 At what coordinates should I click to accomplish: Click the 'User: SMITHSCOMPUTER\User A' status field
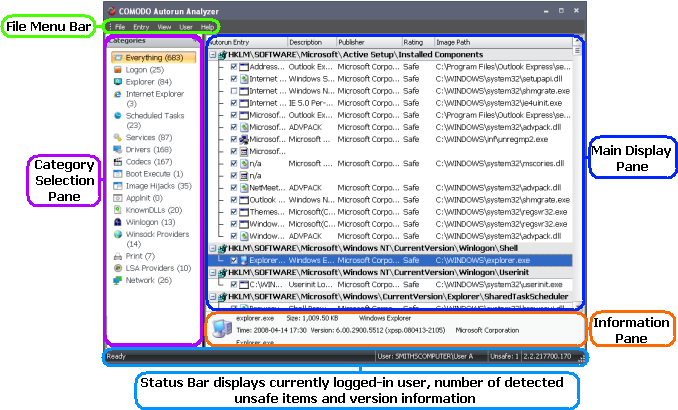431,356
